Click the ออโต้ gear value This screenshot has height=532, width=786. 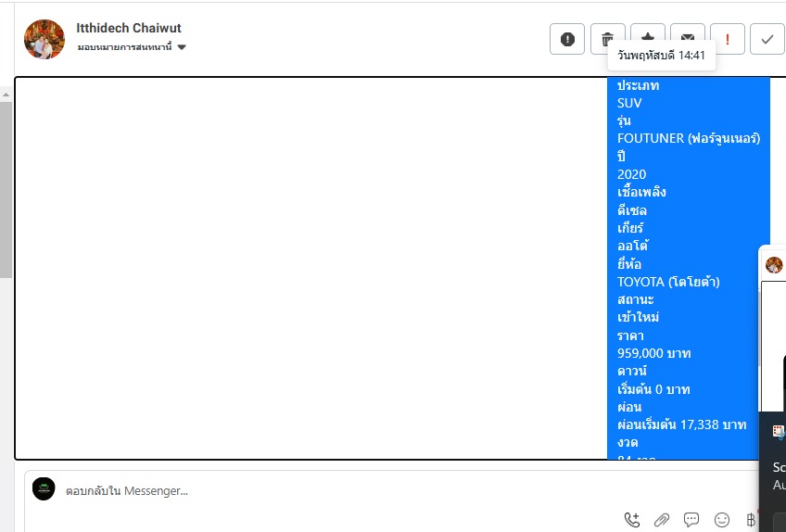click(x=633, y=246)
